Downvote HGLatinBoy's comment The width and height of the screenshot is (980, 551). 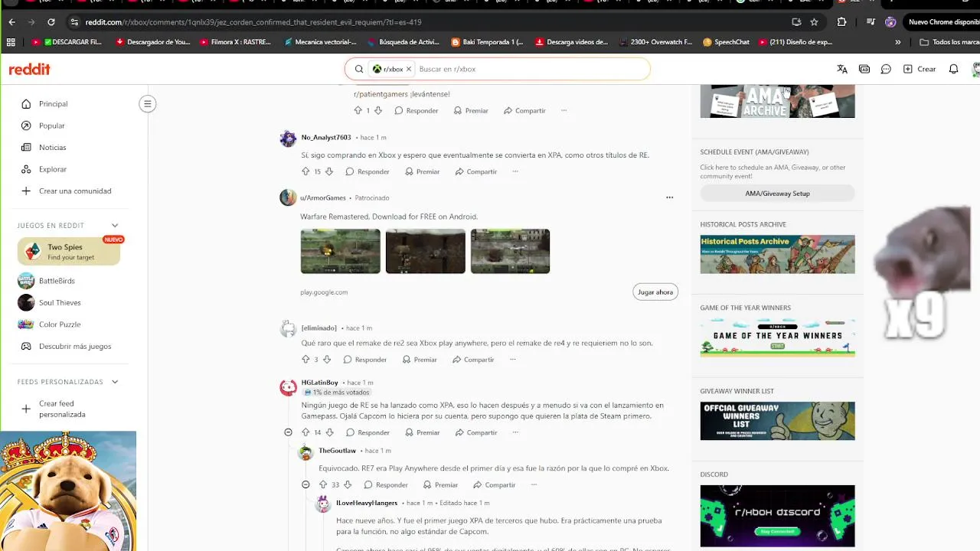click(329, 432)
